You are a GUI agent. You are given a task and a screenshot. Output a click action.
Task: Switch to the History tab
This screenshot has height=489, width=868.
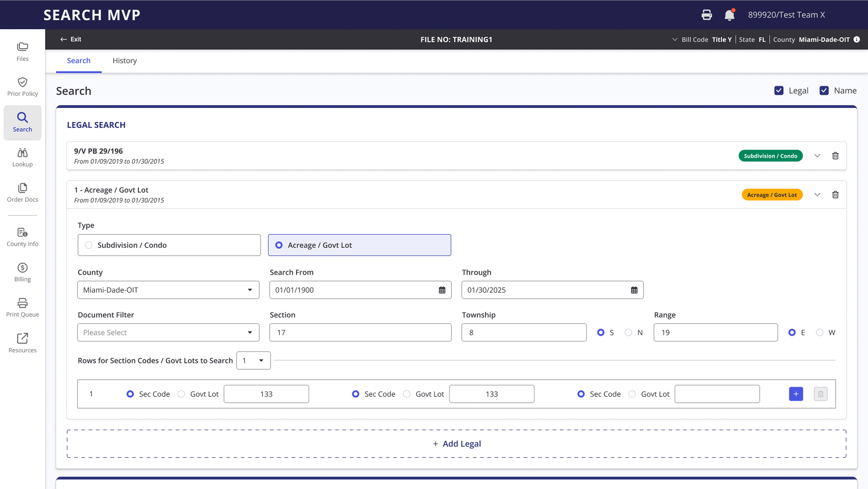125,60
